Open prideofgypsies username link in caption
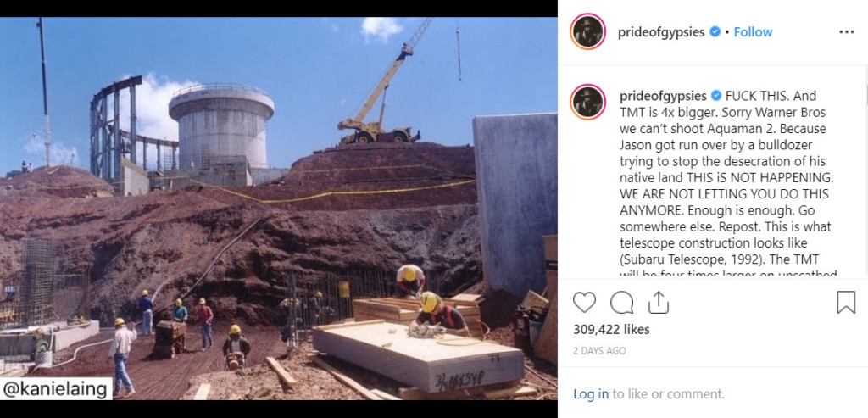Viewport: 868px width, 418px height. point(663,96)
